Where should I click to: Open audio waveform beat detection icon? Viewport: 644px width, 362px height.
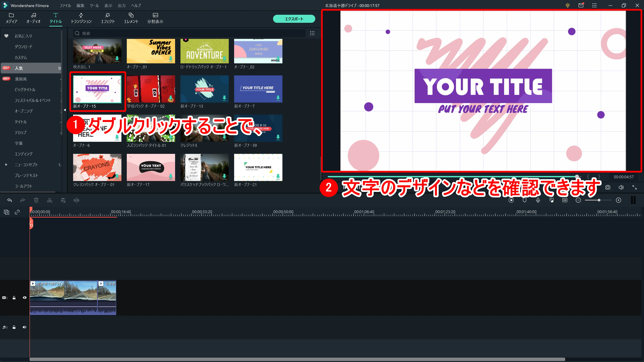[x=76, y=200]
